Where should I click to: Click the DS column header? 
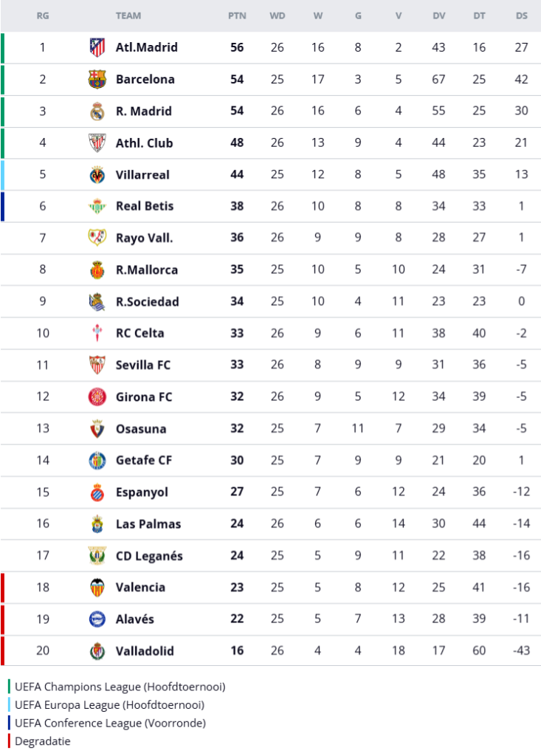click(x=522, y=16)
